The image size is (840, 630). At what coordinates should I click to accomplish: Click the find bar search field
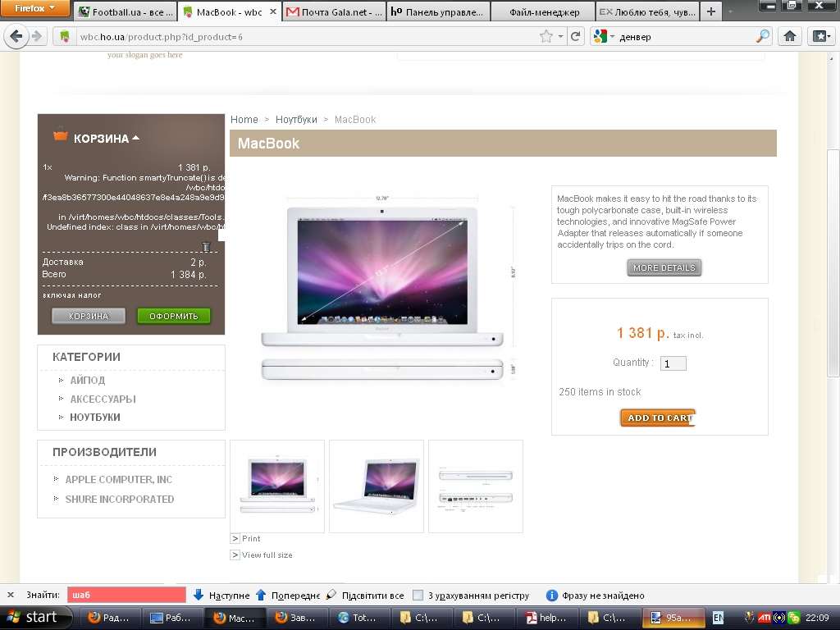[x=126, y=596]
